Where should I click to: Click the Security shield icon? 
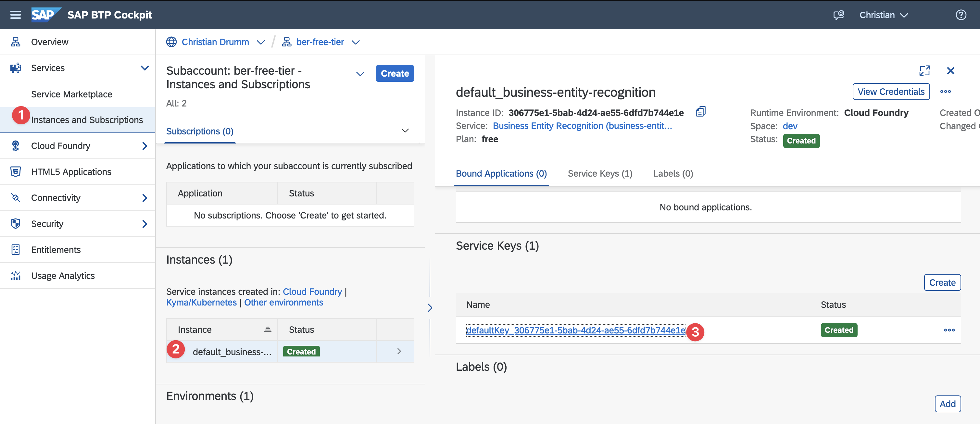pyautogui.click(x=16, y=224)
